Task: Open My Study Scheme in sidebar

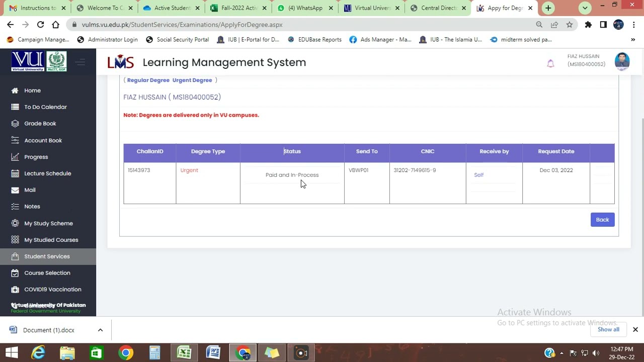Action: point(48,223)
